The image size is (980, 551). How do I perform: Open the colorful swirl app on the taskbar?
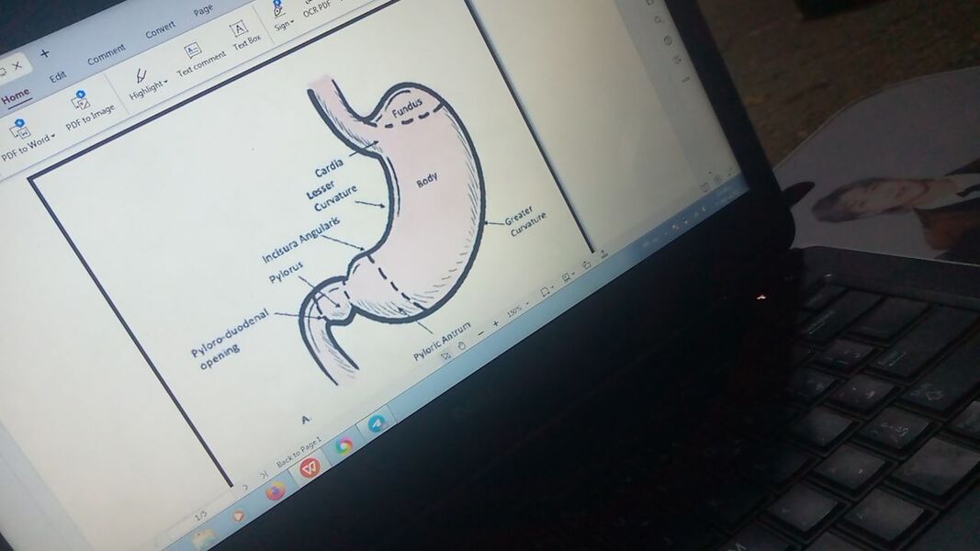(x=344, y=445)
